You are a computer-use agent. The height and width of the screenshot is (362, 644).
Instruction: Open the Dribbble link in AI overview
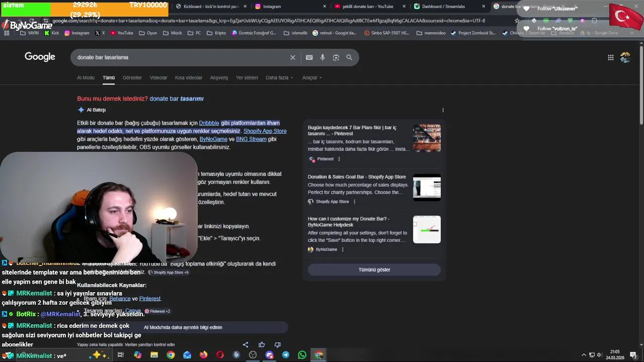click(209, 123)
